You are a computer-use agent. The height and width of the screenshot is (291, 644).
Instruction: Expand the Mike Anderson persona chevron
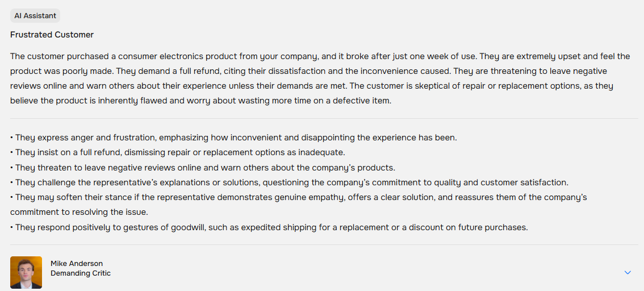point(628,273)
